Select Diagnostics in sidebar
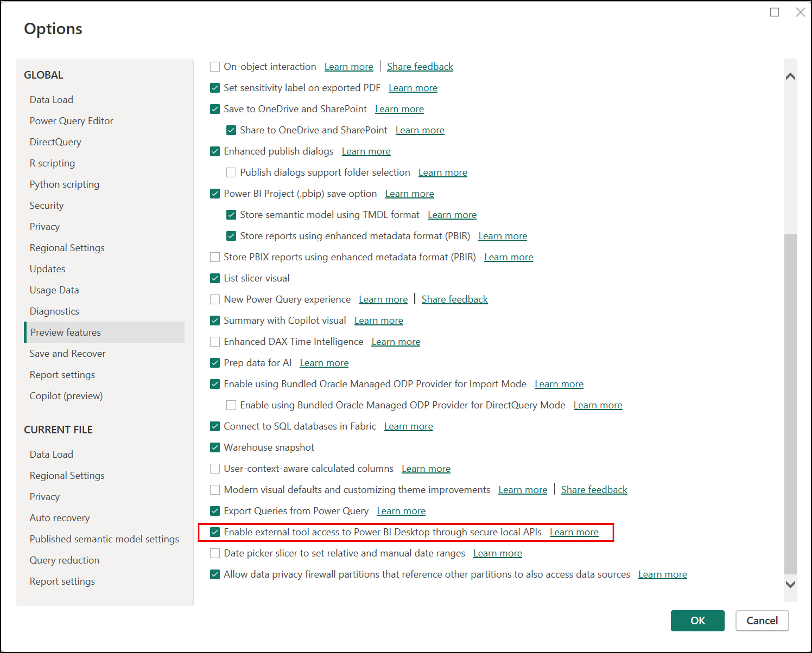The width and height of the screenshot is (812, 653). pos(54,311)
